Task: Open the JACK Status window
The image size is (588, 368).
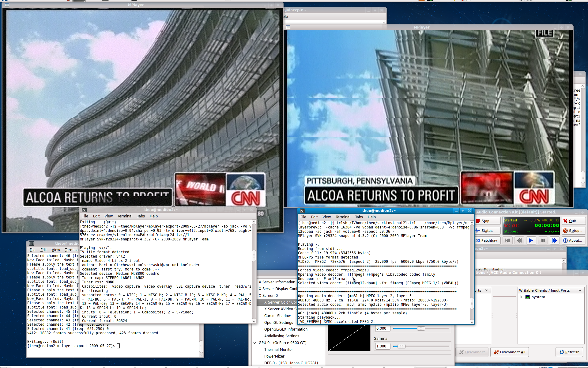Action: click(487, 231)
